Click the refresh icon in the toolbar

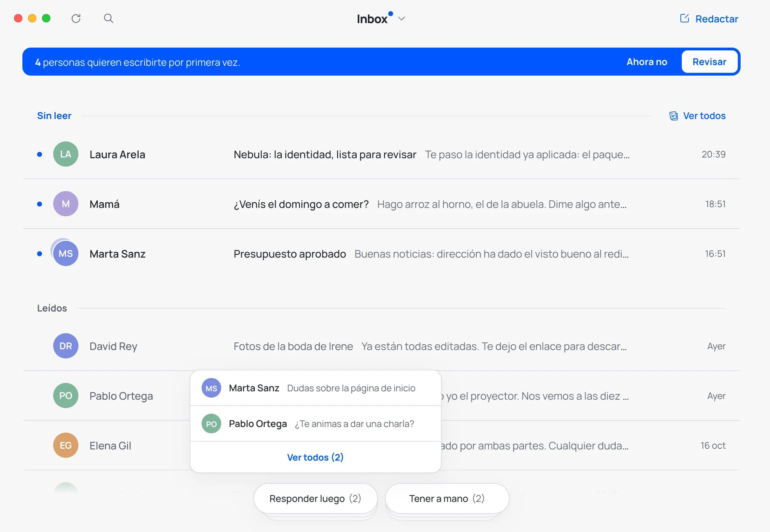76,19
